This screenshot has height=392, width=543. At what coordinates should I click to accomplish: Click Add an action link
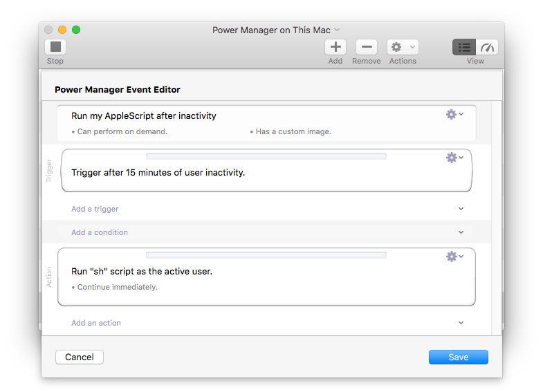(x=96, y=323)
